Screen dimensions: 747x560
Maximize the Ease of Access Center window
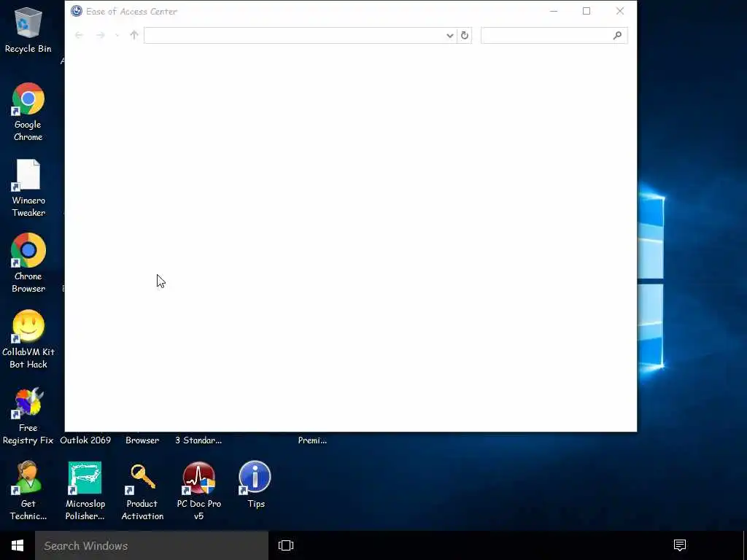tap(587, 11)
